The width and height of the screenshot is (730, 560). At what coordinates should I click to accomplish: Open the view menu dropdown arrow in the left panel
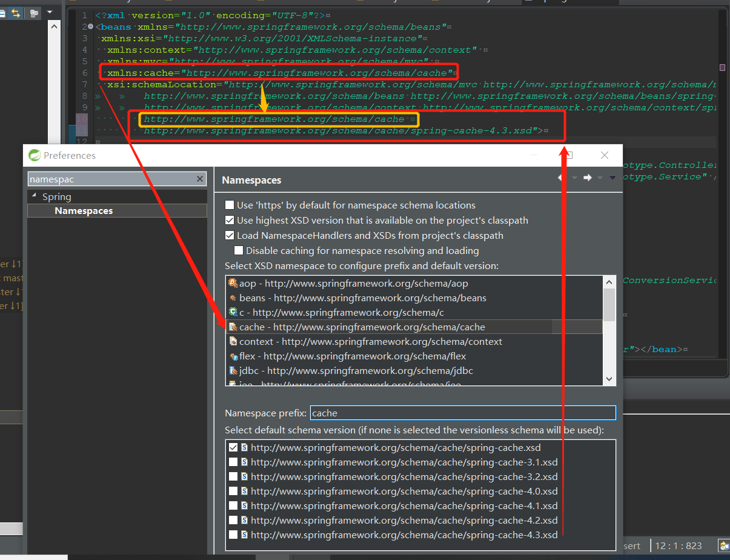[50, 12]
